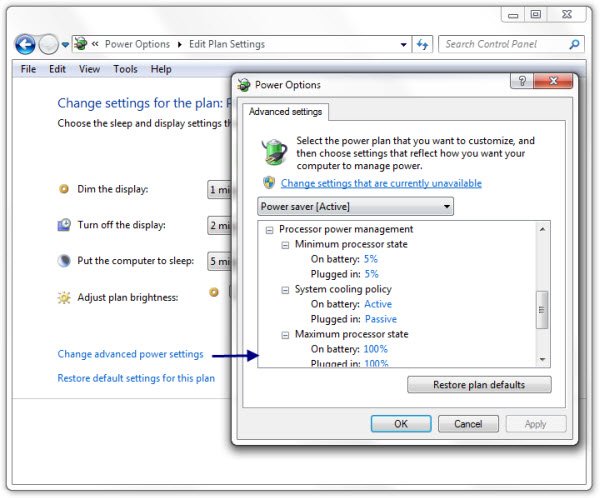Select the Processor power management item
Screen dimensions: 600x498
coord(346,229)
